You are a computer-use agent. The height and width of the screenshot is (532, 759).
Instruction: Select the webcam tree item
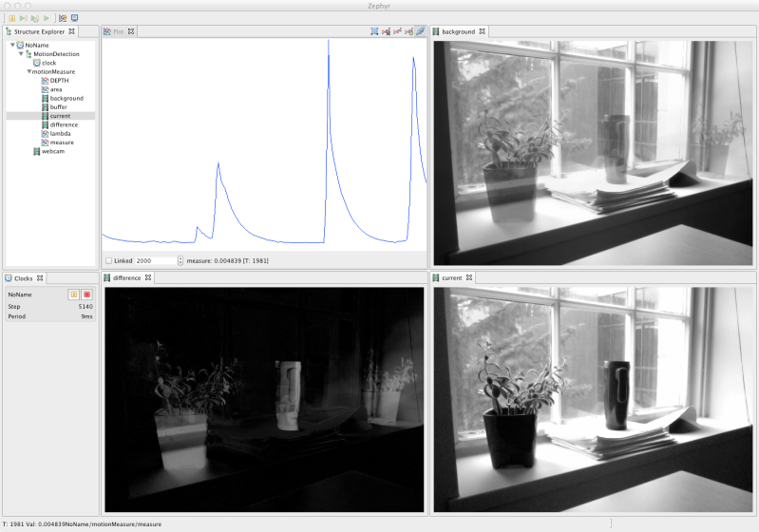[x=53, y=151]
